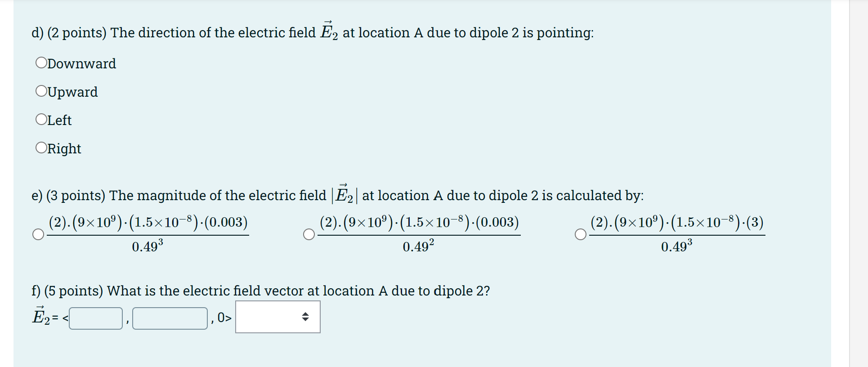This screenshot has width=868, height=367.
Task: Click the Downward option label text
Action: pos(81,63)
